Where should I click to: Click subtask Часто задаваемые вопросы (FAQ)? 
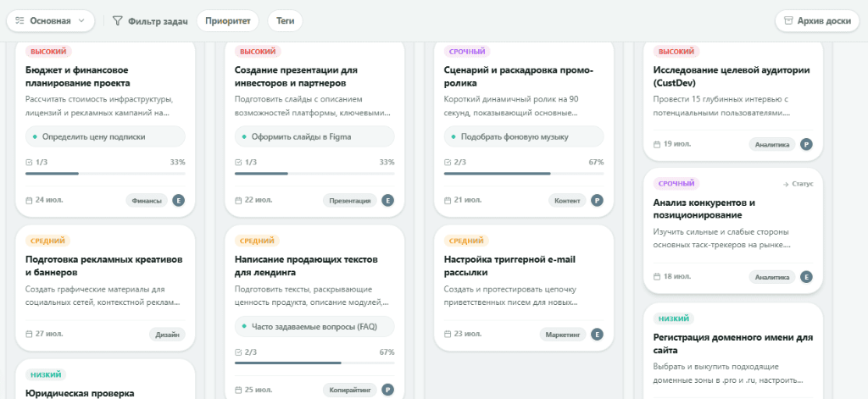[314, 326]
